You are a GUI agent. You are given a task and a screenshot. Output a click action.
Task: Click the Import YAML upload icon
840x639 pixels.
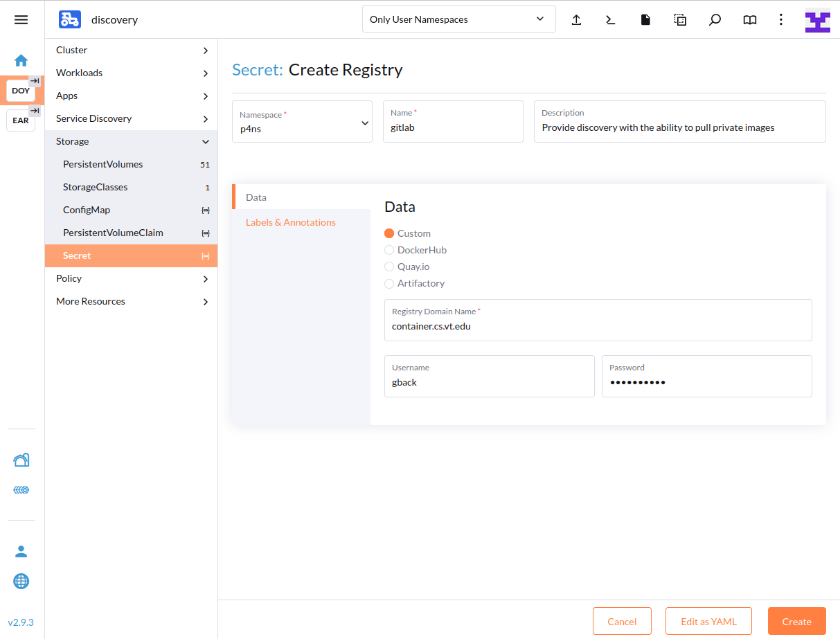(576, 19)
